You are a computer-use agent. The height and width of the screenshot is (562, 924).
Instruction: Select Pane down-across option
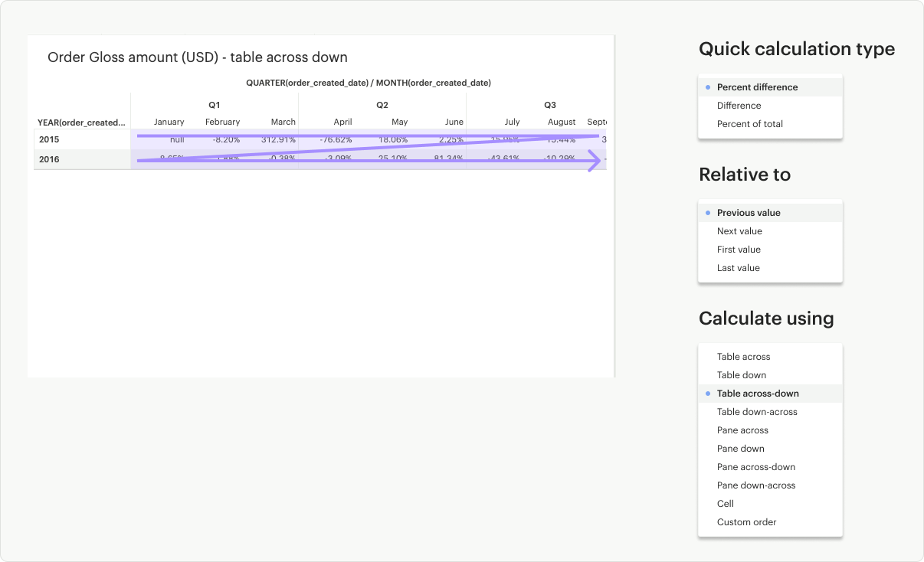click(x=755, y=485)
